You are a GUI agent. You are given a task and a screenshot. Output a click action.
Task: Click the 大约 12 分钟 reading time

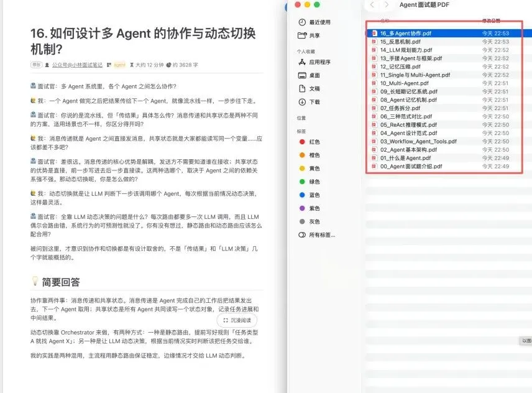click(147, 65)
